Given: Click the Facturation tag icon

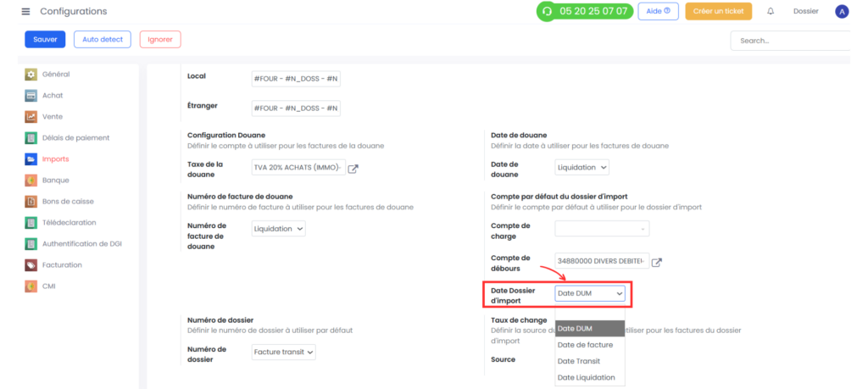Looking at the screenshot, I should coord(31,265).
